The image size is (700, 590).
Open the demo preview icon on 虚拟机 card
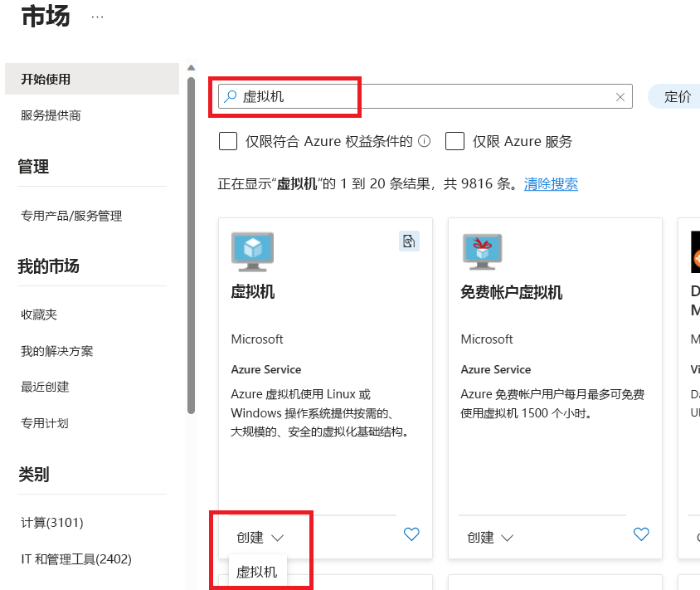(409, 241)
